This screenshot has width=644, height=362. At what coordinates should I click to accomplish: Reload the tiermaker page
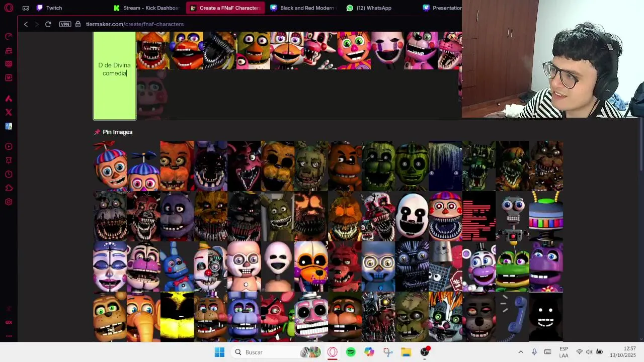pos(48,24)
